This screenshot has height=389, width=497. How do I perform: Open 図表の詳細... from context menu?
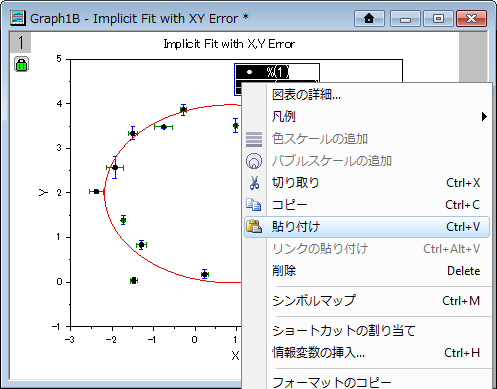click(x=368, y=95)
